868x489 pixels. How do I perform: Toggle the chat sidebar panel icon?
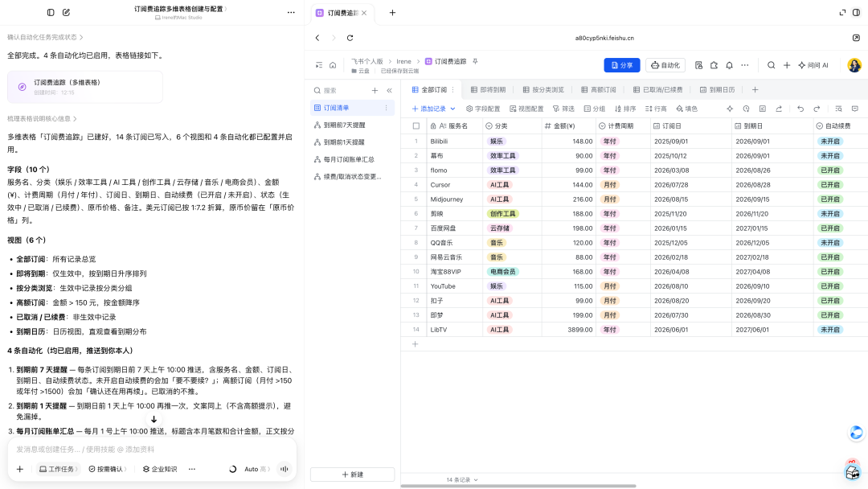51,12
